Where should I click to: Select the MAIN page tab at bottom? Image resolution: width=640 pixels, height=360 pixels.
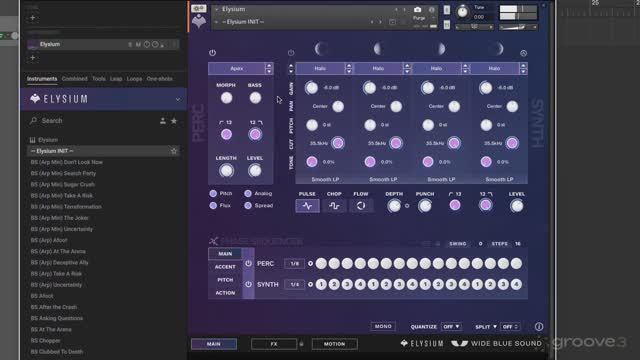pos(213,344)
